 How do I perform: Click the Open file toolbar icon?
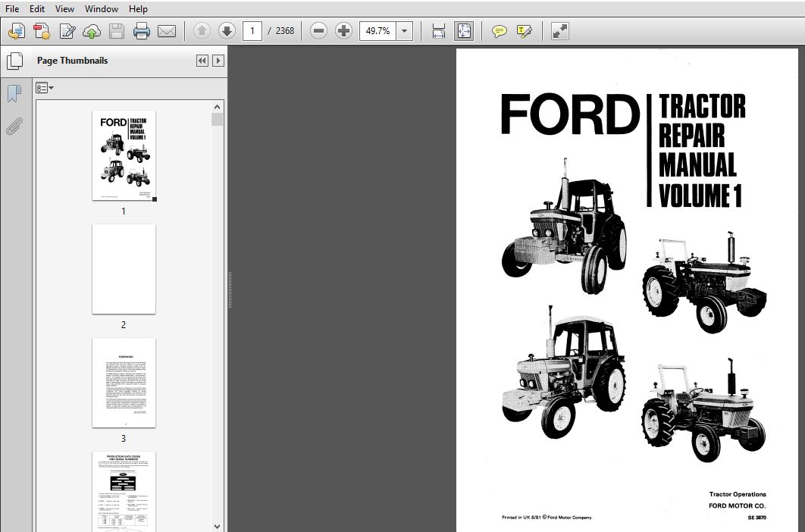[17, 31]
